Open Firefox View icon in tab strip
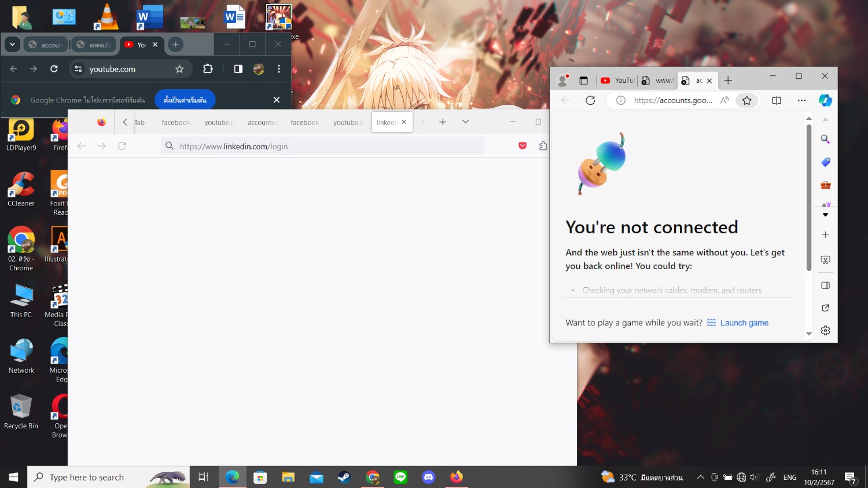The width and height of the screenshot is (868, 488). 102,122
